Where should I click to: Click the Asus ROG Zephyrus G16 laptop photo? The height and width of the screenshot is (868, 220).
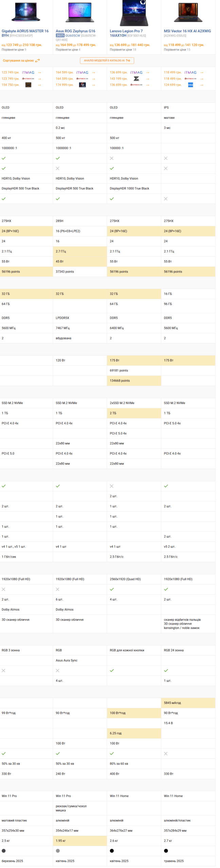pyautogui.click(x=80, y=13)
